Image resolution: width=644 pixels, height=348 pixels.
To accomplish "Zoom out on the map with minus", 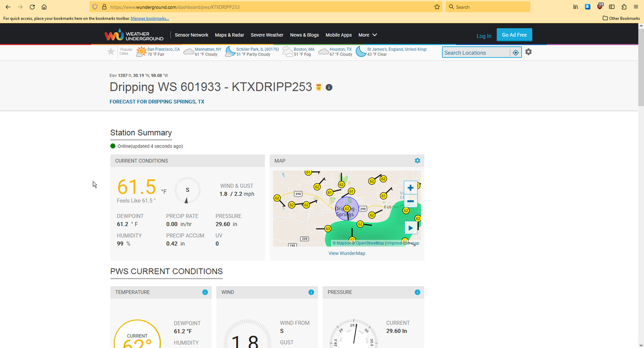I will 411,201.
